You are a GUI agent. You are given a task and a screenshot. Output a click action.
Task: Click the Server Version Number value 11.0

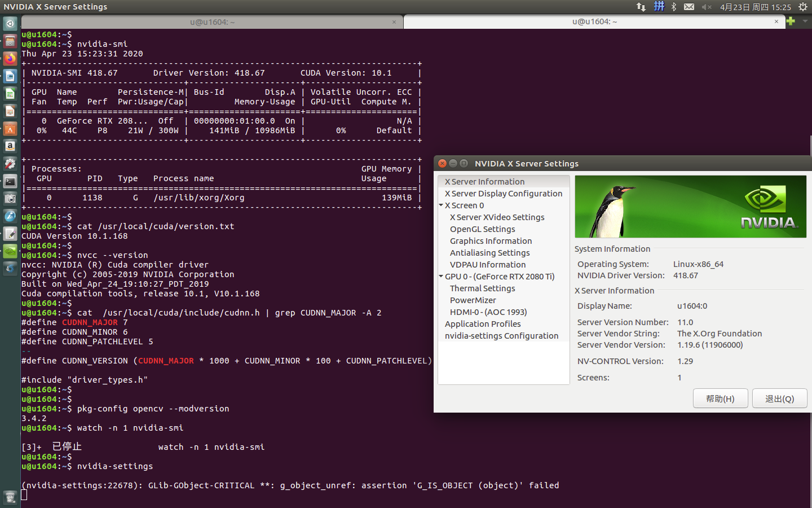pos(685,322)
